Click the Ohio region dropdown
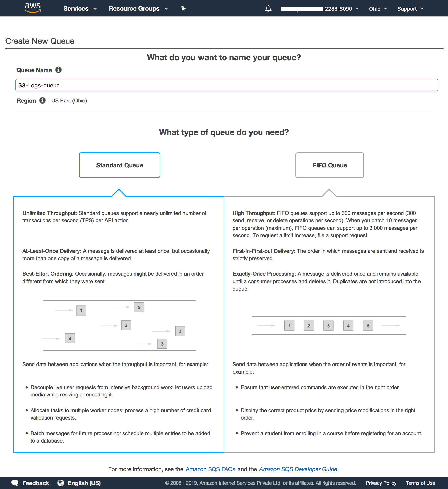 pos(377,9)
